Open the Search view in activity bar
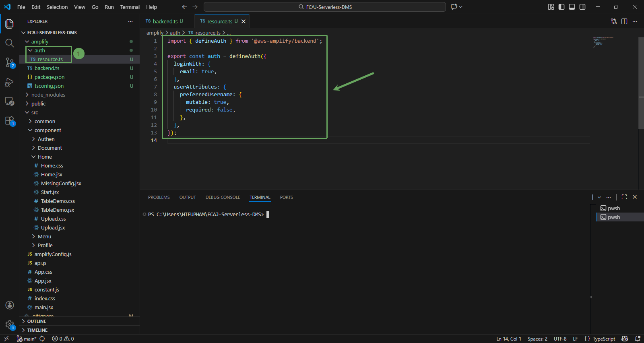Image resolution: width=644 pixels, height=343 pixels. [10, 43]
